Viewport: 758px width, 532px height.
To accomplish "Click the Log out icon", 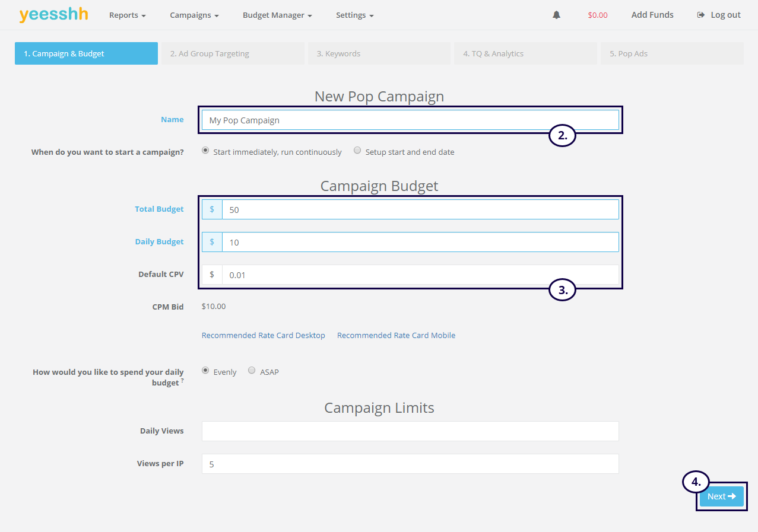I will [701, 15].
